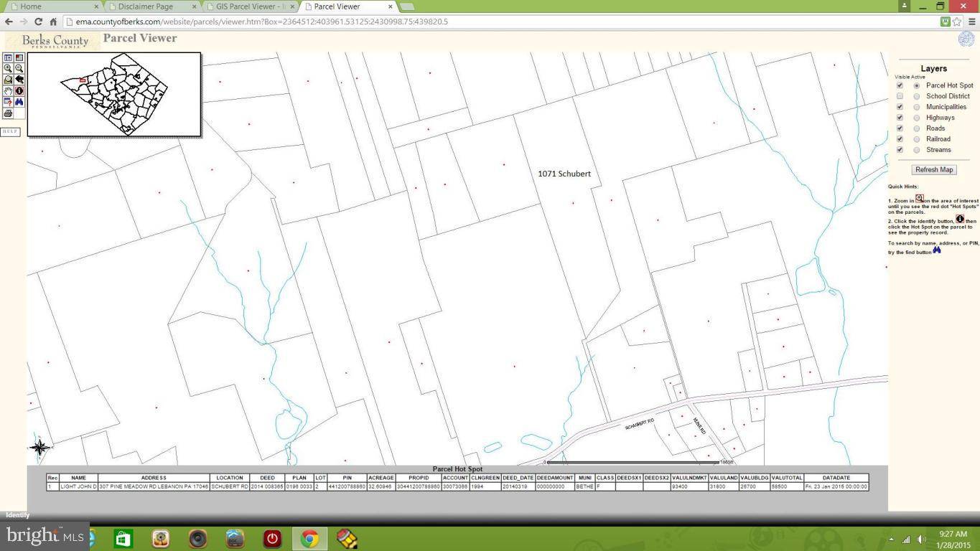Open the query tool with question mark

8,102
